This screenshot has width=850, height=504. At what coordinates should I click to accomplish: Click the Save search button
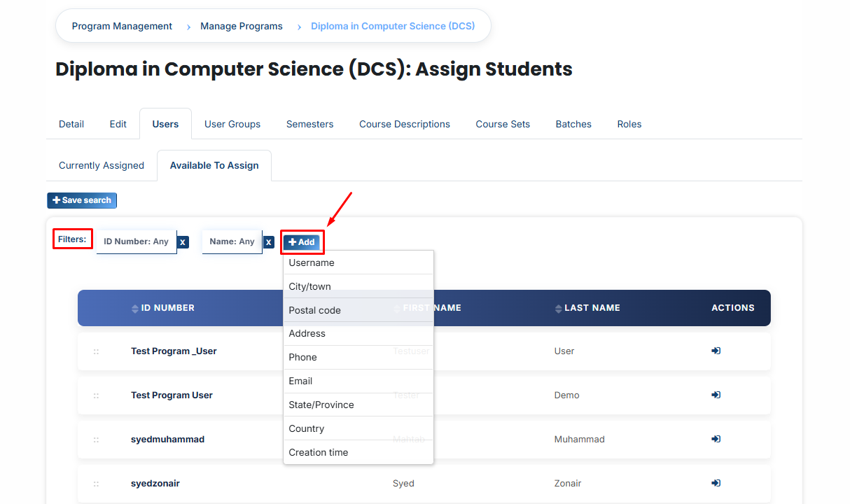[82, 200]
